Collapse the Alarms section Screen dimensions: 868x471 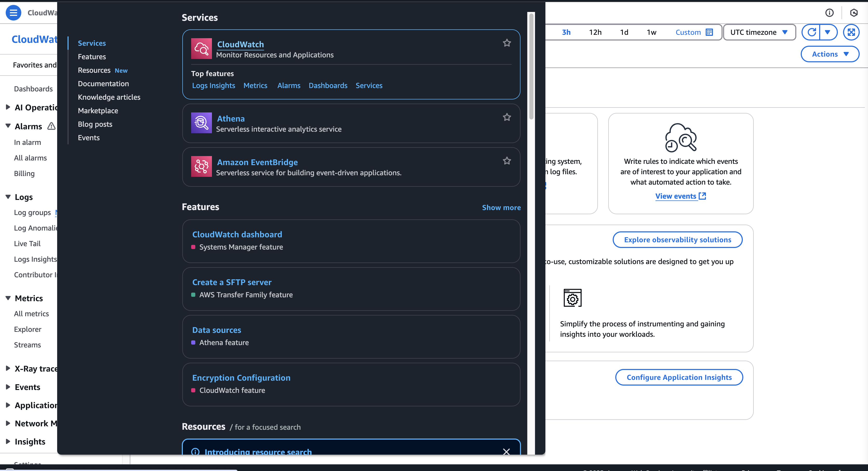tap(8, 126)
